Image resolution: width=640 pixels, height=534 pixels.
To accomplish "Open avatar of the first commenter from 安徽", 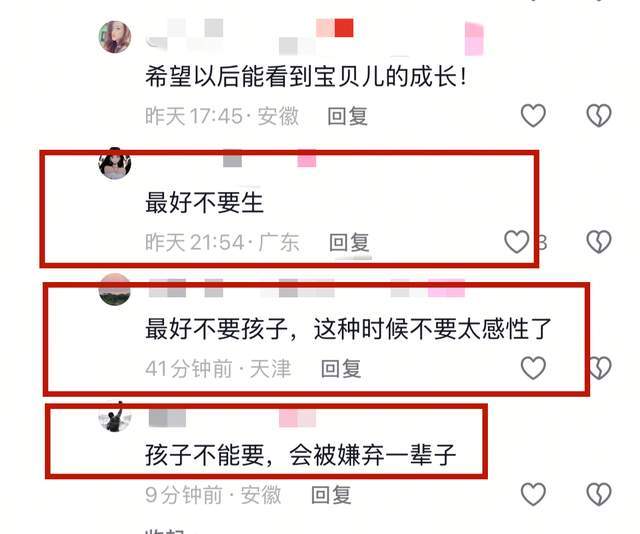I will click(115, 37).
